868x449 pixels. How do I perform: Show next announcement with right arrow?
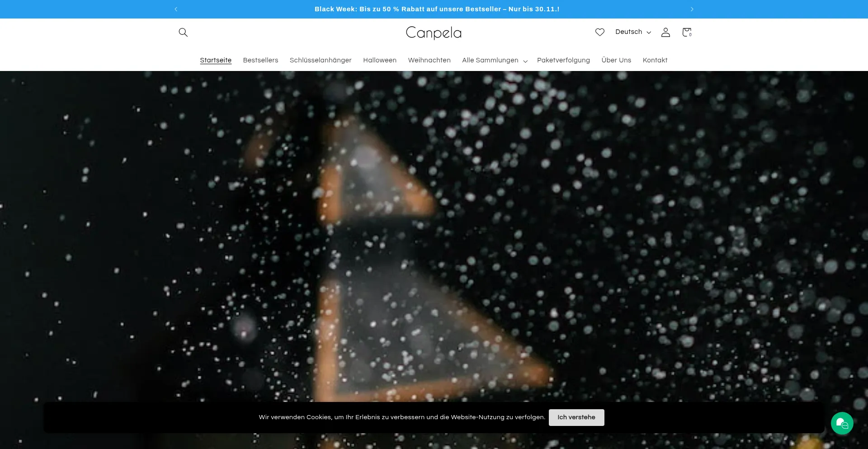(692, 9)
